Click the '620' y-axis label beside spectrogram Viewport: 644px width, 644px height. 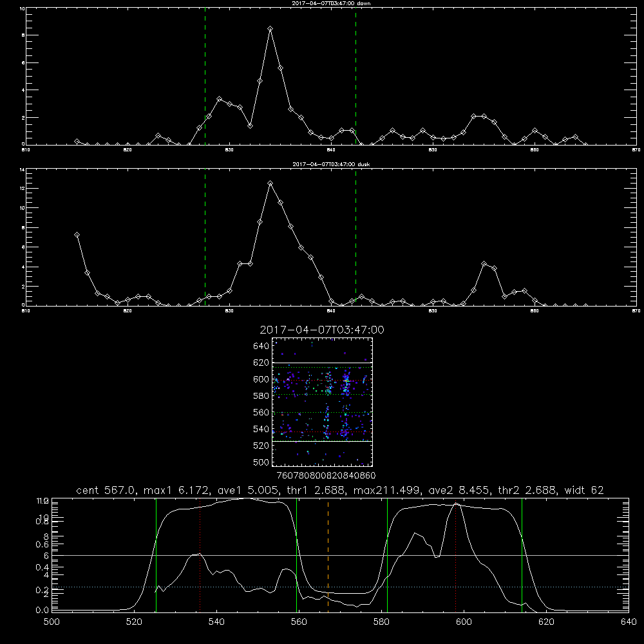pos(261,363)
